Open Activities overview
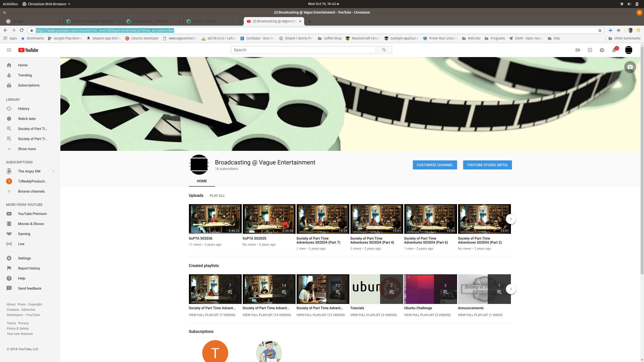644x362 pixels. click(10, 4)
